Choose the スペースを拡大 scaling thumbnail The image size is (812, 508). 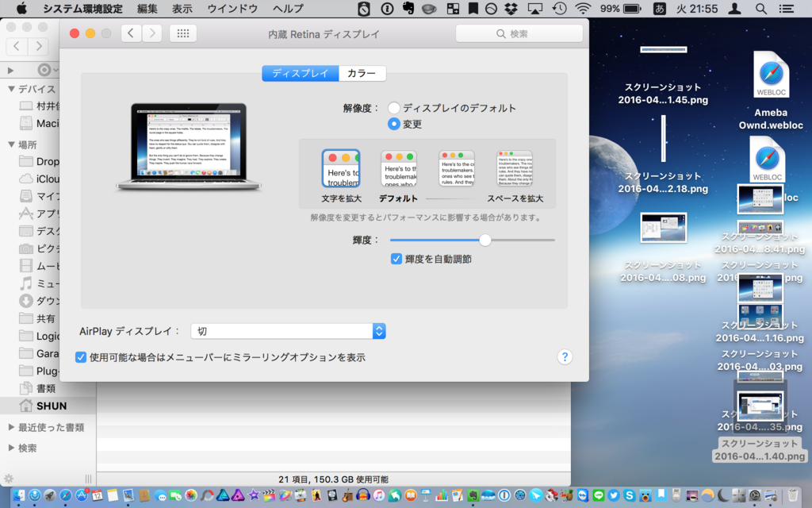coord(515,168)
